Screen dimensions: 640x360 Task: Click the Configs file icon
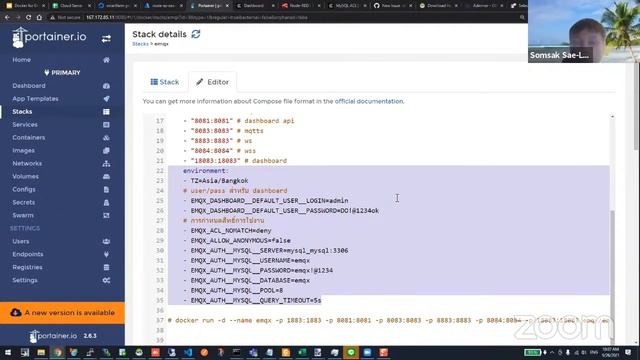106,190
